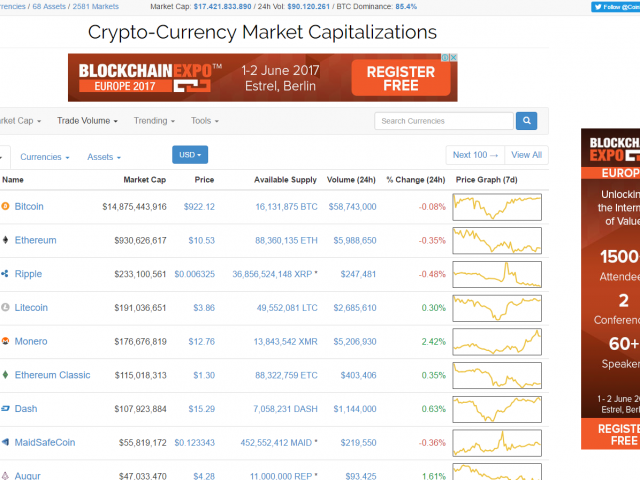Click the Ripple logo icon
640x480 pixels.
[x=5, y=274]
